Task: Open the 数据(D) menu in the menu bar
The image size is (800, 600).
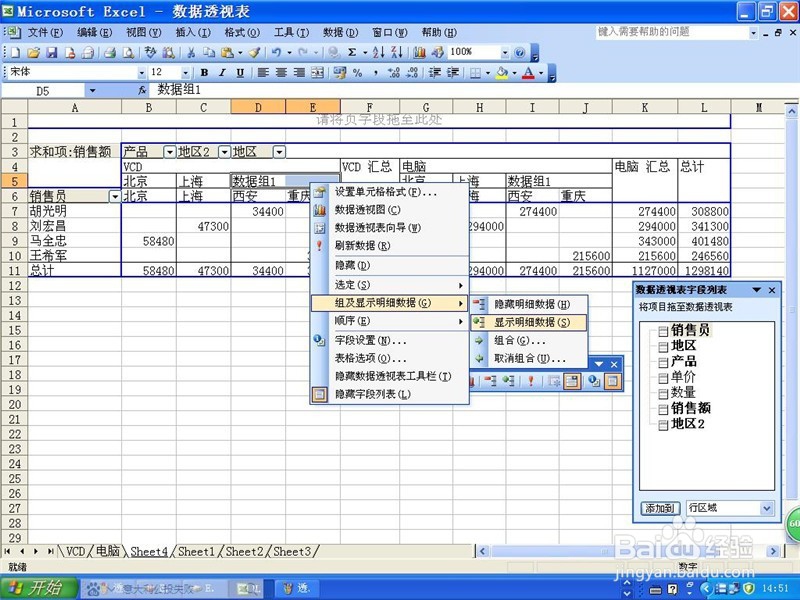Action: [340, 33]
